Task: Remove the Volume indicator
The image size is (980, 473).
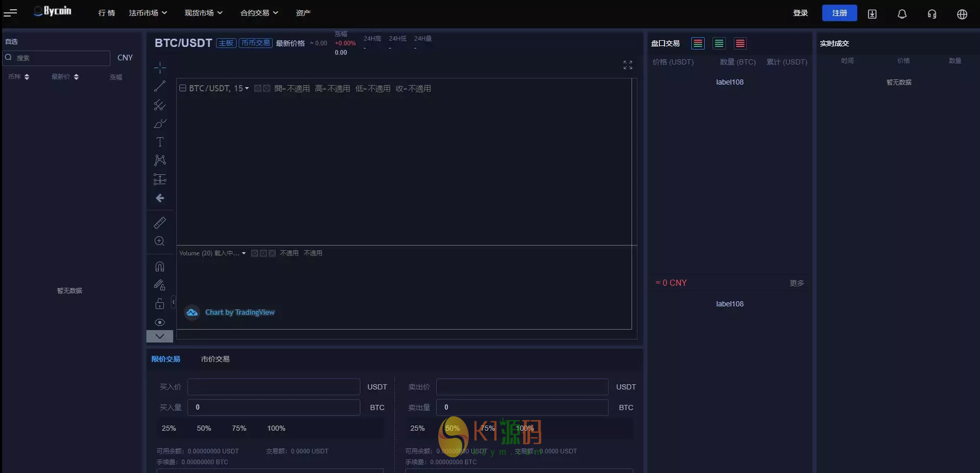Action: [x=272, y=253]
